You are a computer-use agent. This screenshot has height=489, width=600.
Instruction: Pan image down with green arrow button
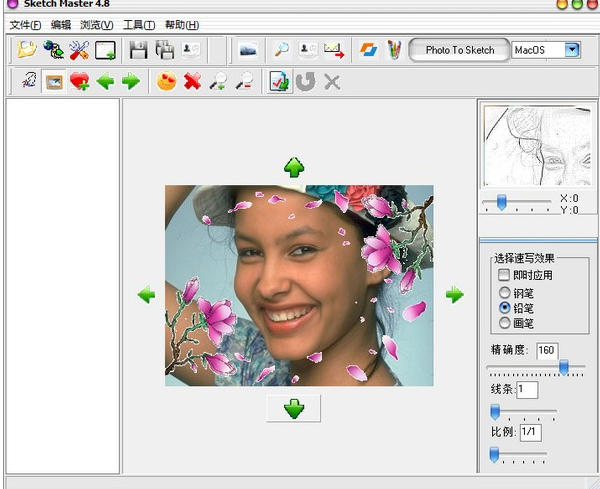click(294, 408)
